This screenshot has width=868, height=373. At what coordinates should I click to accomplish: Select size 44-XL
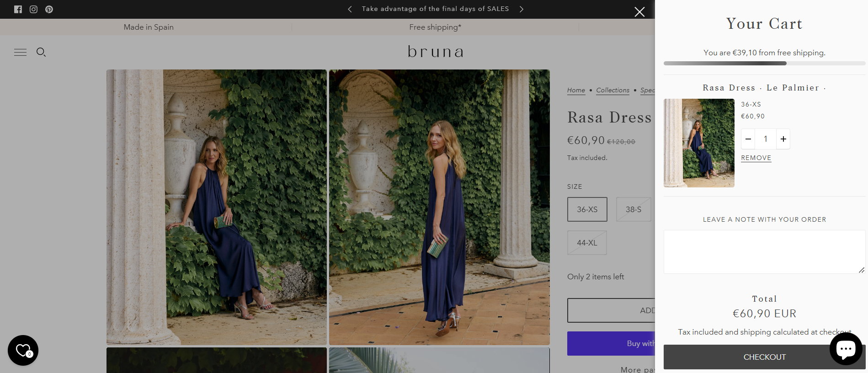tap(587, 243)
